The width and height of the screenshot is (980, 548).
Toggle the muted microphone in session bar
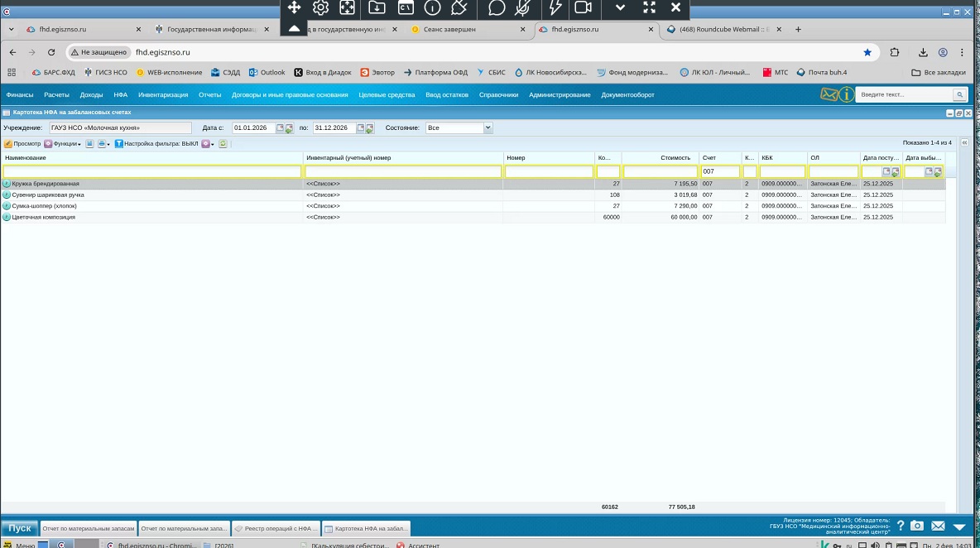[x=523, y=7]
